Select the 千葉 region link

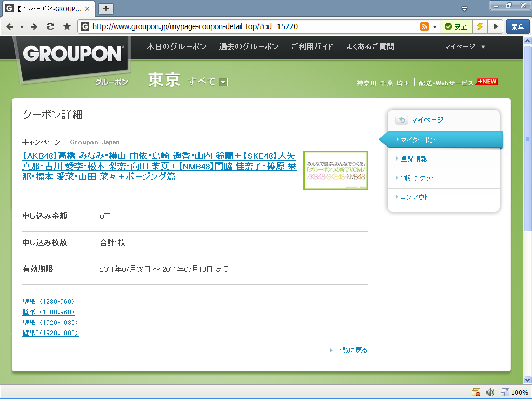click(387, 83)
